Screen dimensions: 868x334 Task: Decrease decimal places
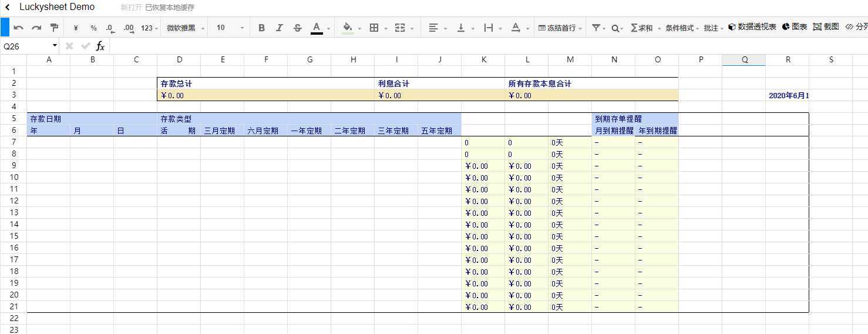pyautogui.click(x=110, y=28)
